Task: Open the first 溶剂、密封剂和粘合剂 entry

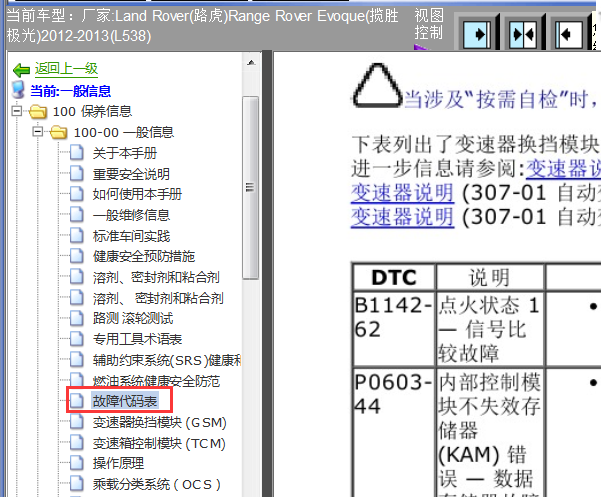Action: (156, 277)
